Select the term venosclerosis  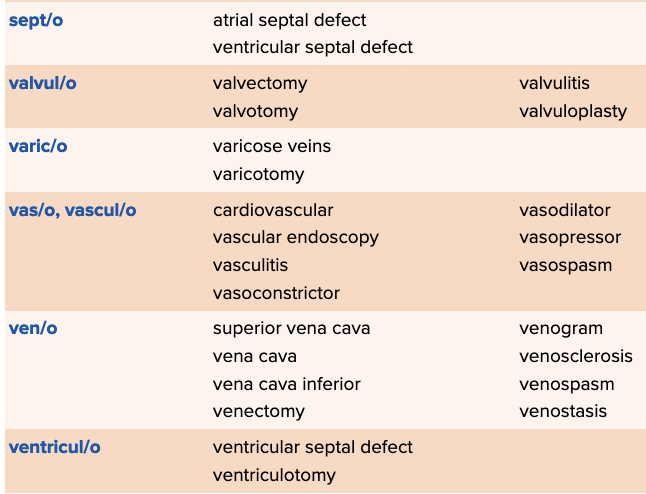[575, 356]
